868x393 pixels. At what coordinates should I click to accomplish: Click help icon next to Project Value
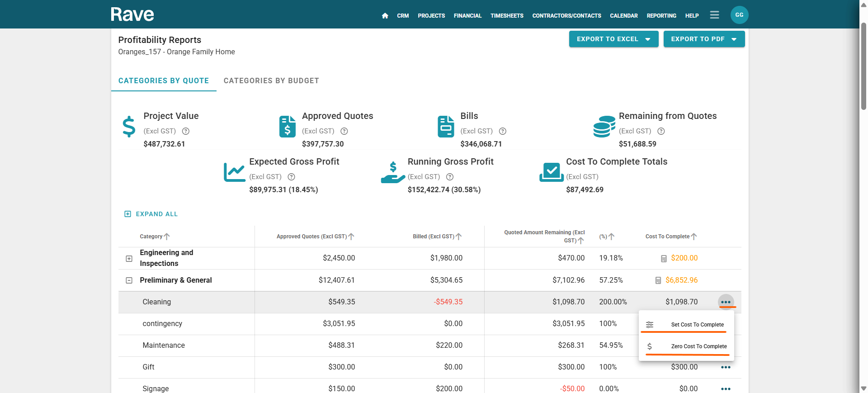pyautogui.click(x=186, y=131)
